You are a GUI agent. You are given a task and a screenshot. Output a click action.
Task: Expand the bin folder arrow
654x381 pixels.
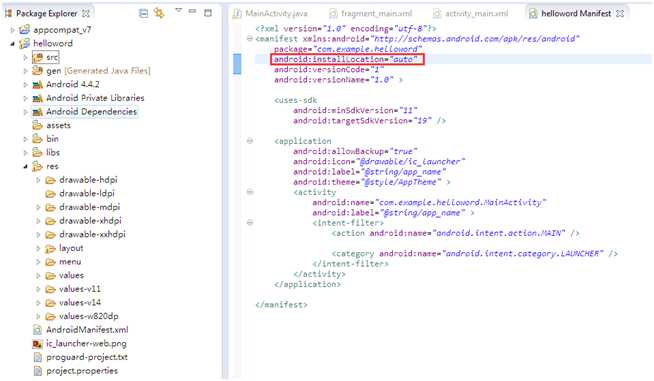click(x=25, y=139)
